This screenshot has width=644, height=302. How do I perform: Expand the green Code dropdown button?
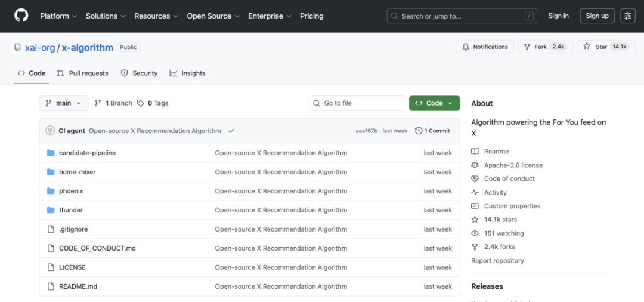pyautogui.click(x=434, y=103)
